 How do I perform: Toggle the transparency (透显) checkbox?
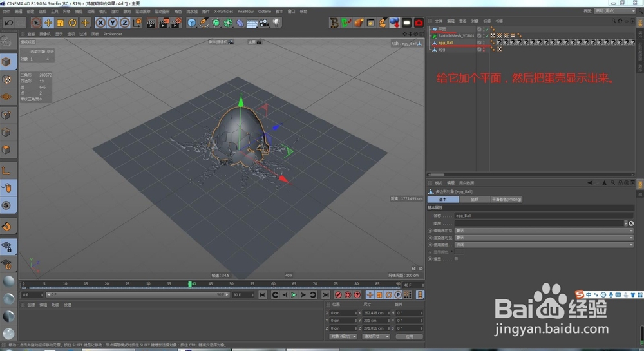(x=457, y=259)
